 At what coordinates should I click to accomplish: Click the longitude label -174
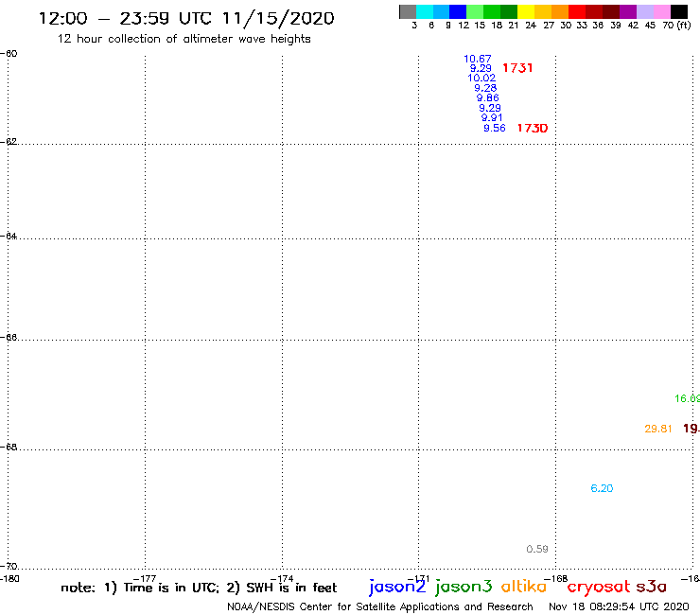[x=282, y=579]
